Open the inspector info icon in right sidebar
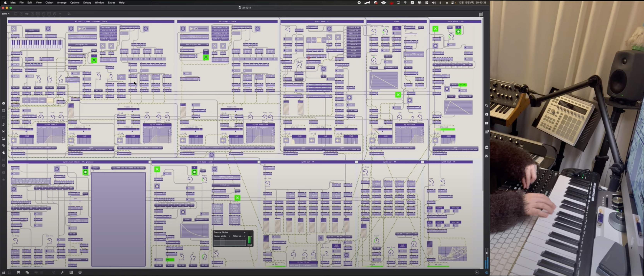This screenshot has width=644, height=276. click(487, 114)
